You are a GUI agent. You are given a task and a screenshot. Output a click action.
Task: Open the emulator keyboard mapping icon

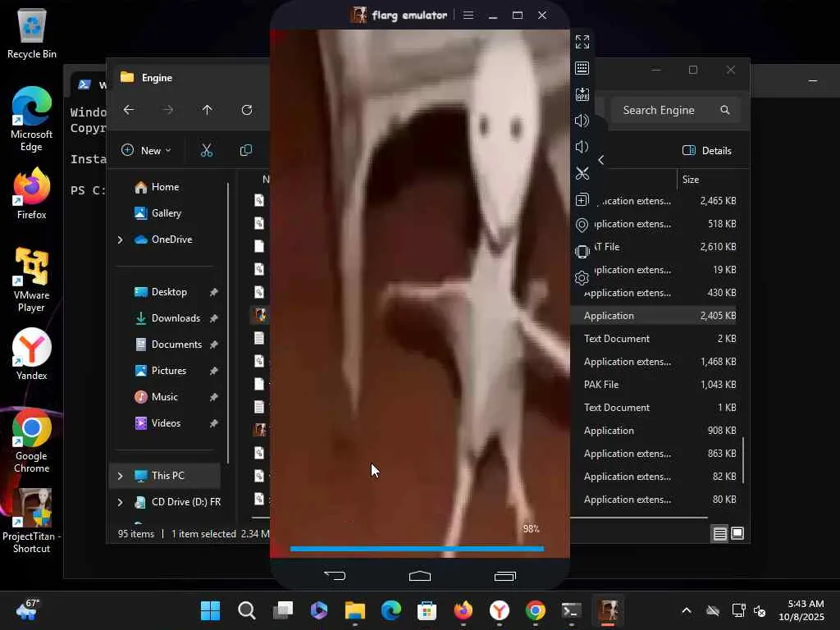pos(582,68)
